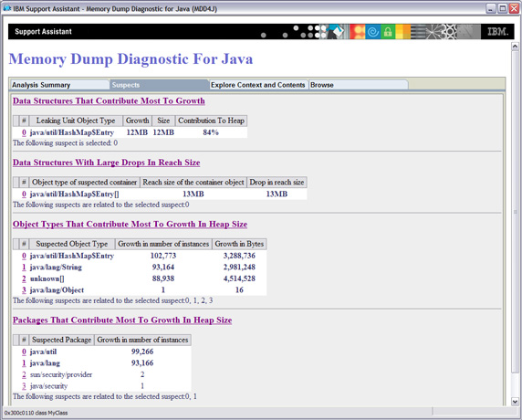The height and width of the screenshot is (420, 522).
Task: Click the Size column header
Action: (x=163, y=121)
